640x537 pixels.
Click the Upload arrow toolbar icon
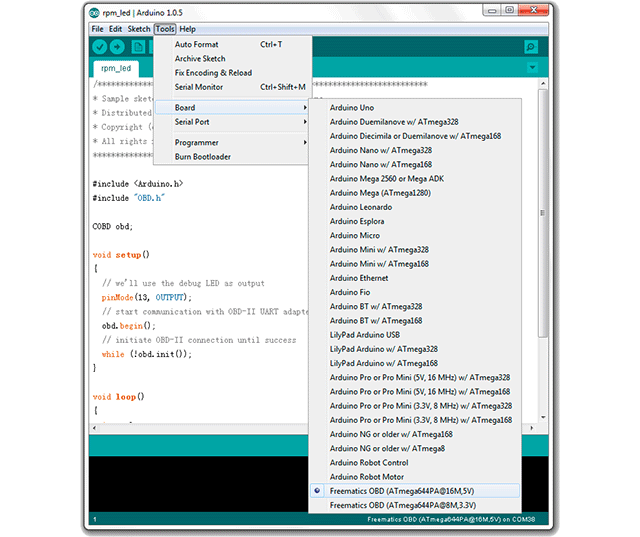(x=117, y=47)
